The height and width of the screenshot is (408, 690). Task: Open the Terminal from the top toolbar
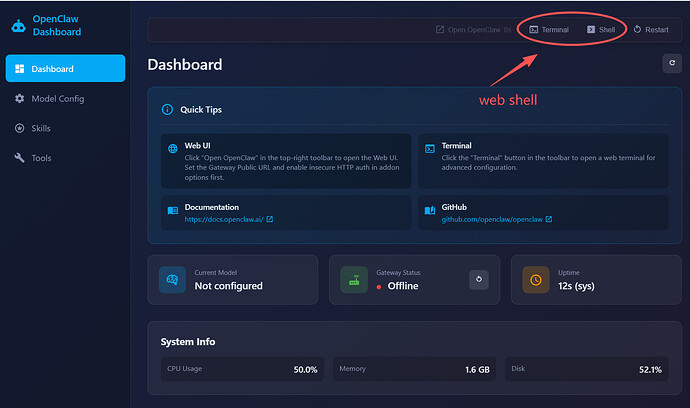(549, 29)
